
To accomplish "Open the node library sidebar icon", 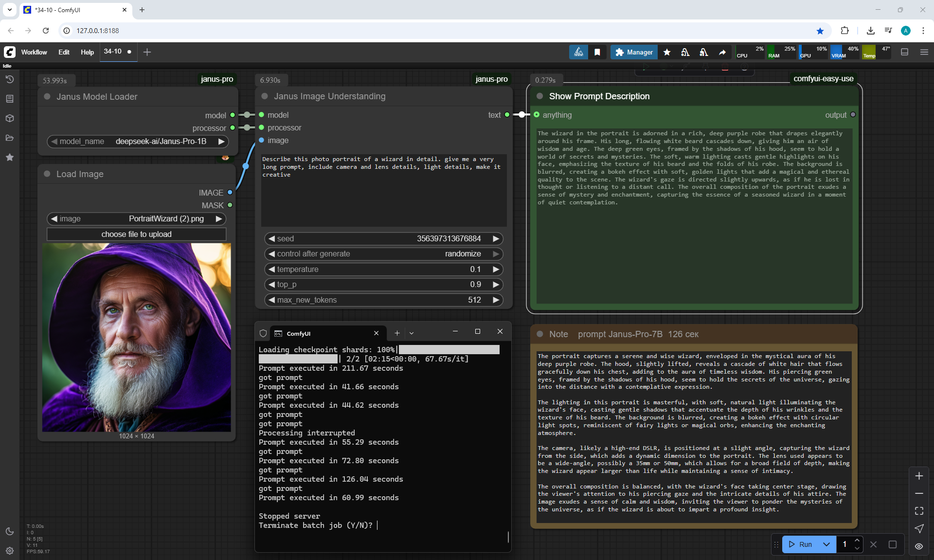I will point(9,99).
